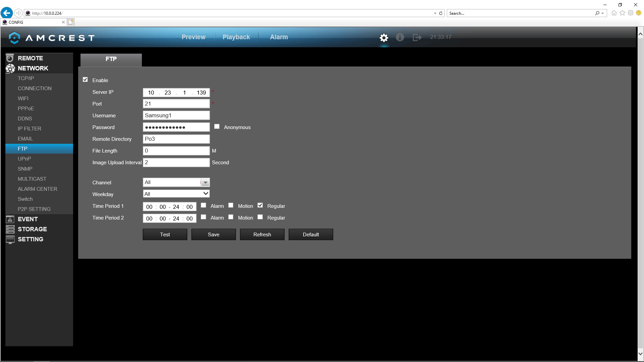Click the REMOTE camera icon
This screenshot has height=362, width=644.
pyautogui.click(x=10, y=58)
